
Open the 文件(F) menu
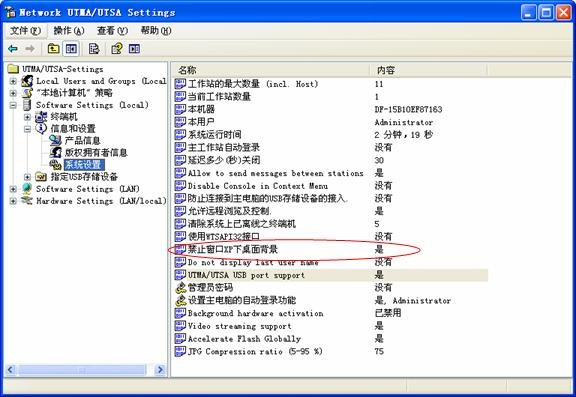[x=25, y=30]
